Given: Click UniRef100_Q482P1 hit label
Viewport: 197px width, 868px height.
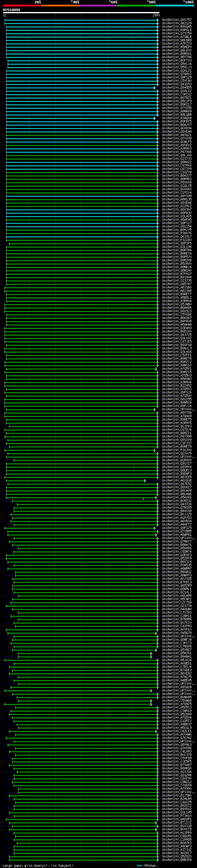Looking at the screenshot, I should click(x=177, y=819).
